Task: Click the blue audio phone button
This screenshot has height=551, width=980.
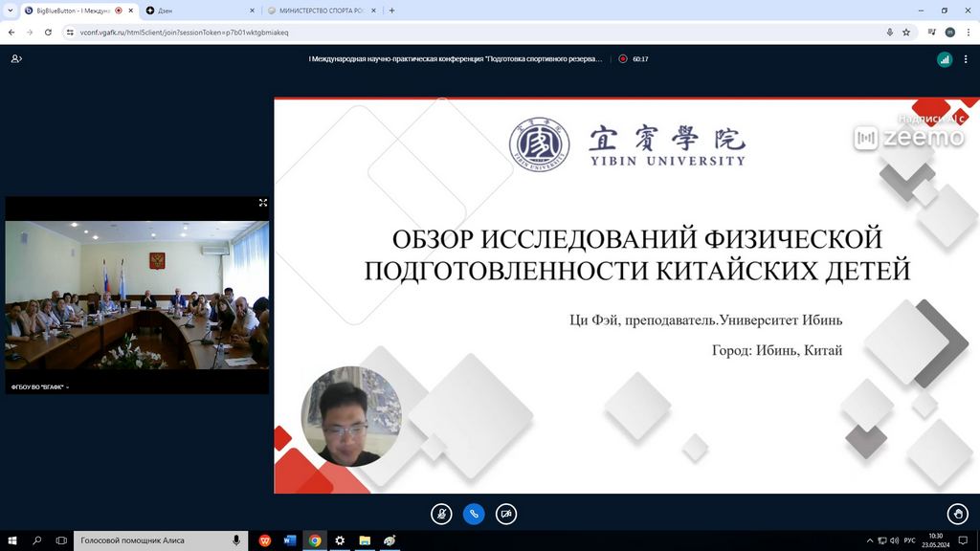Action: click(x=474, y=514)
